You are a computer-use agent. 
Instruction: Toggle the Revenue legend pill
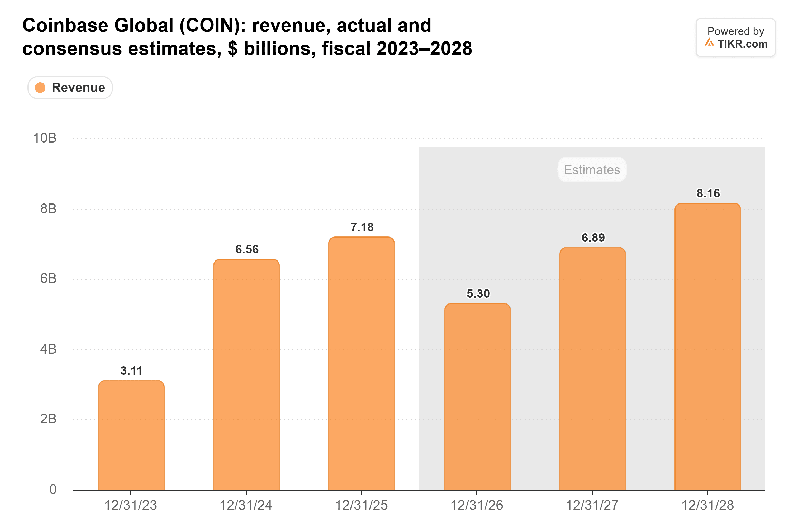[70, 88]
